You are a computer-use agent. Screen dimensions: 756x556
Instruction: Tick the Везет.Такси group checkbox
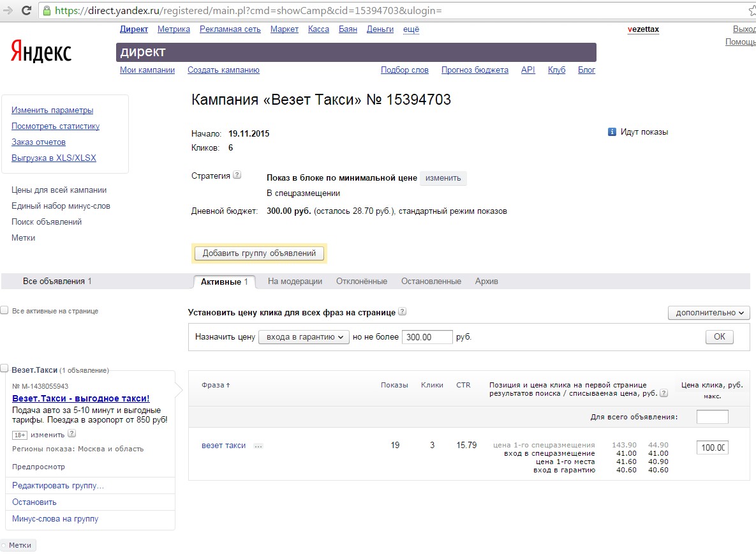[4, 369]
